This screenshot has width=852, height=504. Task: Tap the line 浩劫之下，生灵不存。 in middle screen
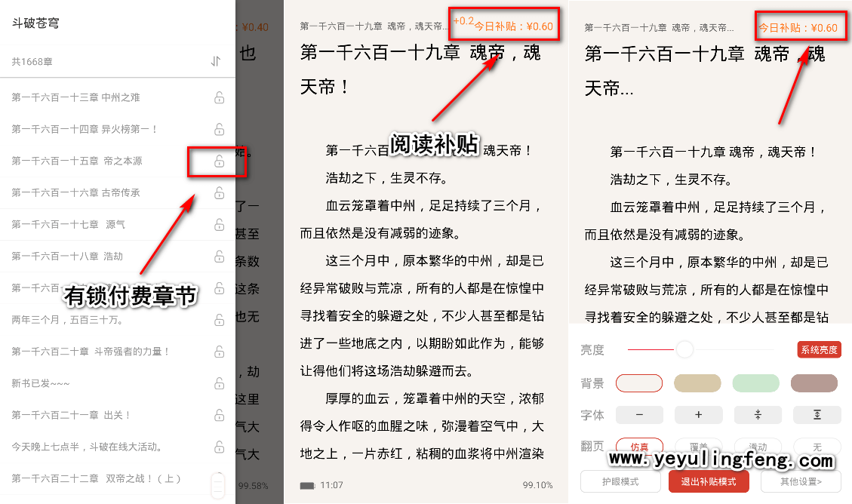coord(386,177)
